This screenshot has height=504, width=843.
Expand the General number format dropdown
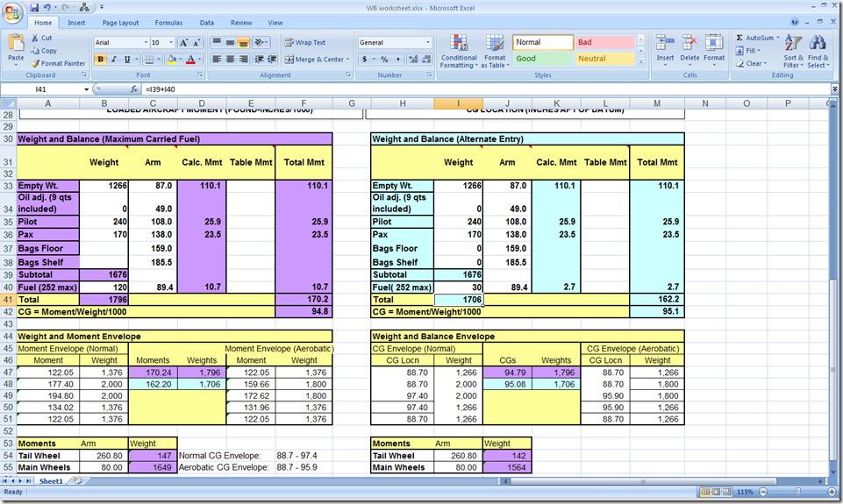point(428,42)
